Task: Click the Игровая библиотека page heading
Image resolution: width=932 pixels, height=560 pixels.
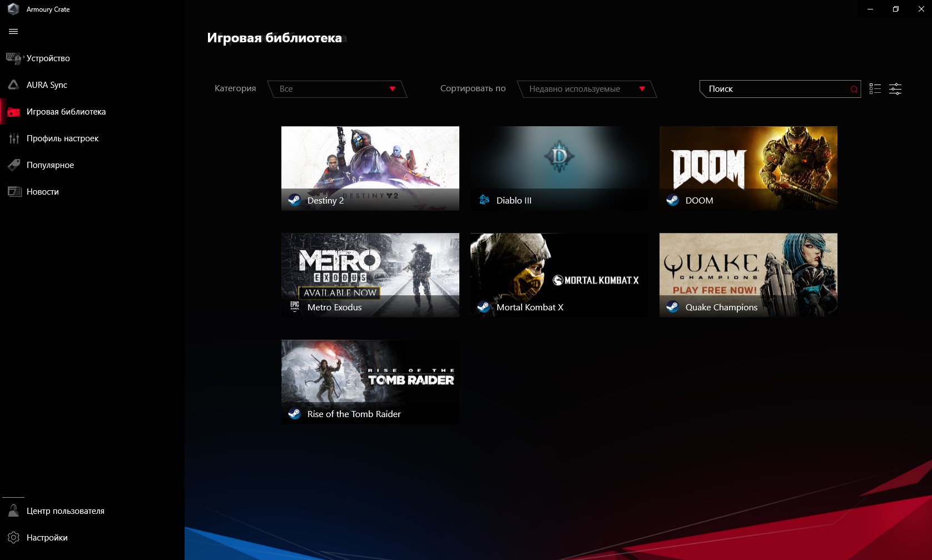Action: tap(274, 38)
